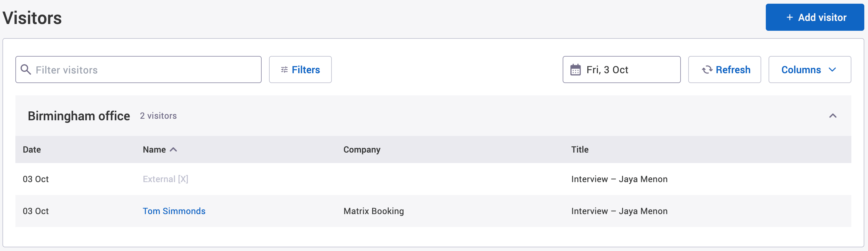
Task: Click the Name column header label
Action: point(154,149)
